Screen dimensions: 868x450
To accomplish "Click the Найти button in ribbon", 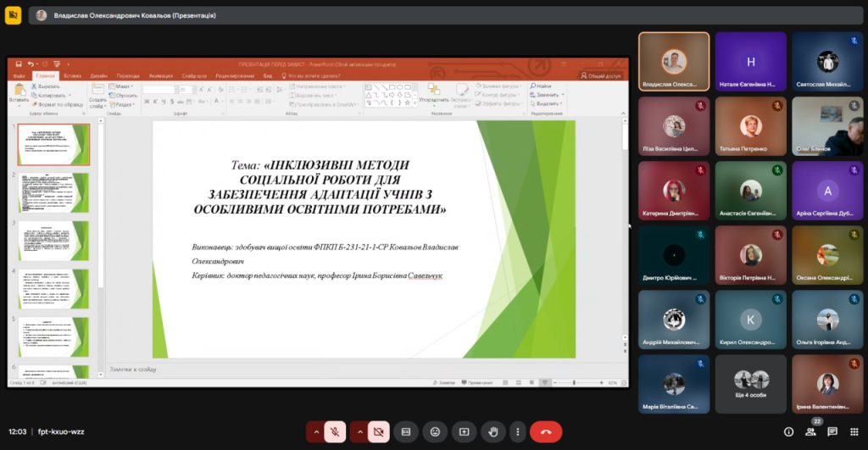I will (541, 86).
